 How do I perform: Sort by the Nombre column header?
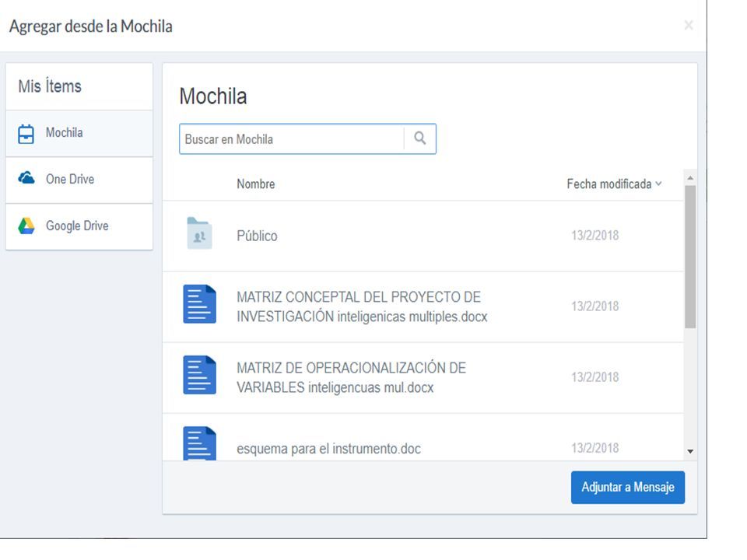click(256, 184)
